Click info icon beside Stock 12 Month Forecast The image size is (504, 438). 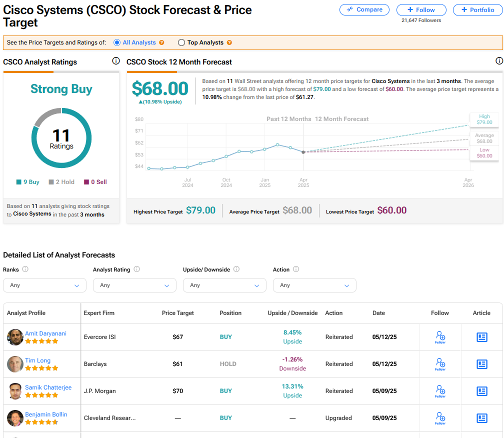click(499, 61)
